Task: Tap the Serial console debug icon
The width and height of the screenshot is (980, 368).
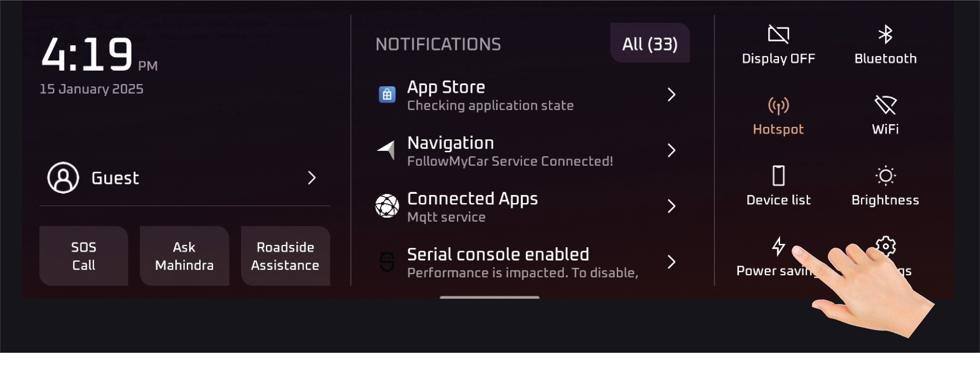Action: coord(387,262)
